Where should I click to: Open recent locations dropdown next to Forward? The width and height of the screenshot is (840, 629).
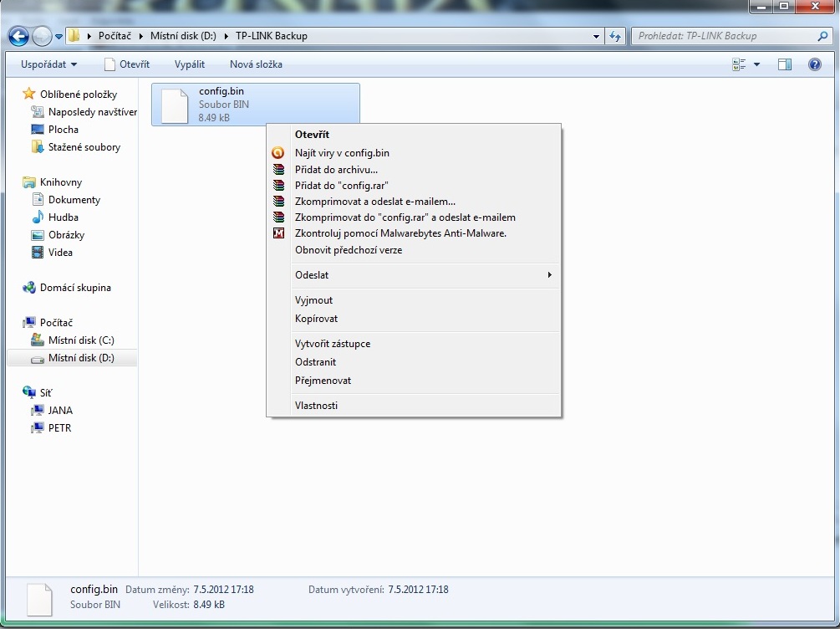59,37
